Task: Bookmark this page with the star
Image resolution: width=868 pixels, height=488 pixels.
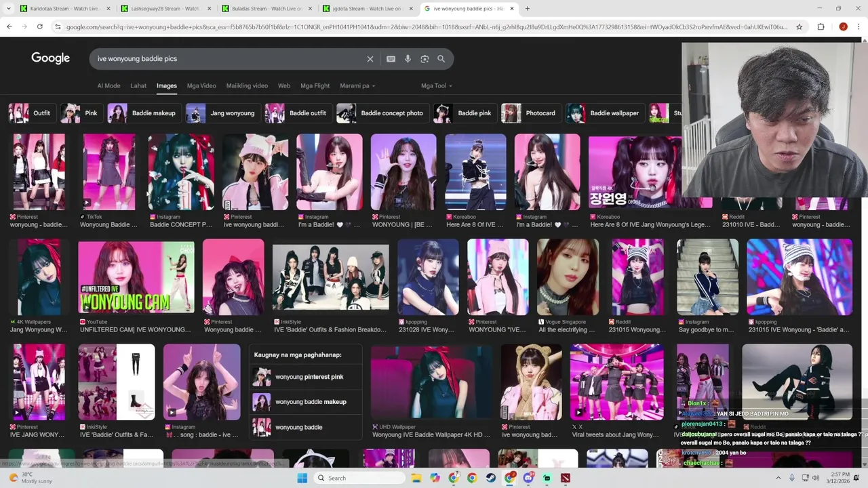Action: point(800,26)
